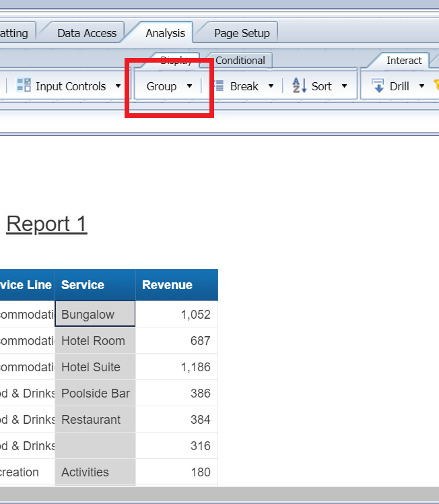Viewport: 439px width, 504px height.
Task: Switch to the Data Access tab
Action: pos(86,33)
